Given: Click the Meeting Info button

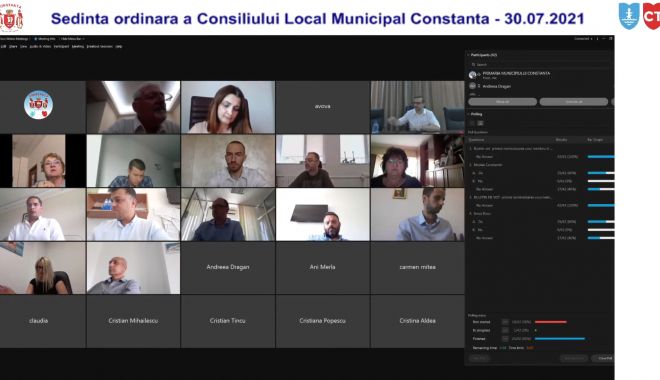Looking at the screenshot, I should click(x=45, y=39).
